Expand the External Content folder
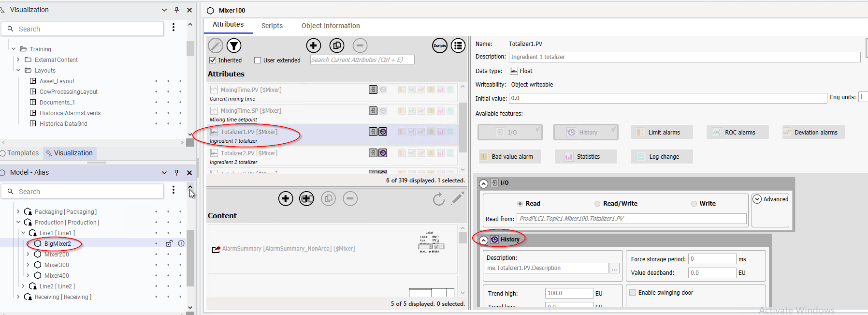The width and height of the screenshot is (868, 315). tap(18, 60)
